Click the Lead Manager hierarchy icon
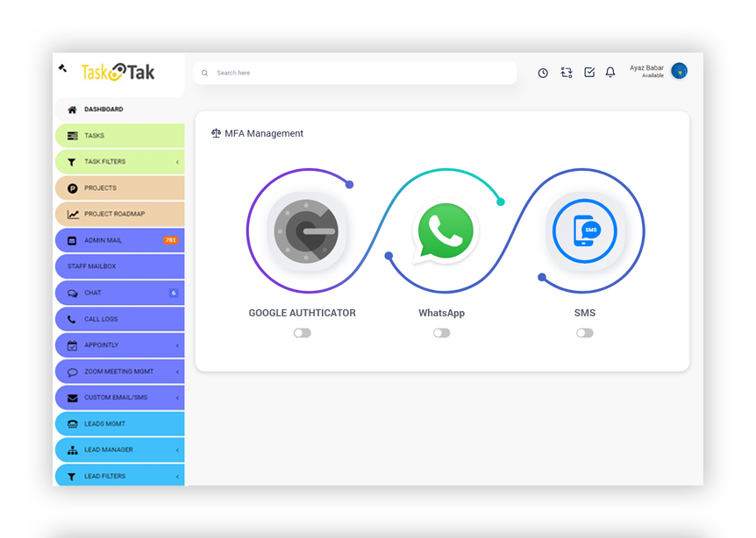The width and height of the screenshot is (756, 538). click(x=72, y=450)
